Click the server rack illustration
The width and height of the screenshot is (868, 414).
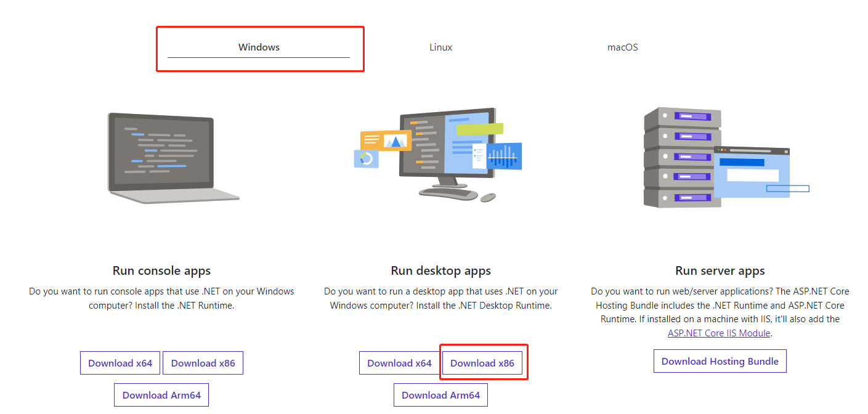coord(726,158)
